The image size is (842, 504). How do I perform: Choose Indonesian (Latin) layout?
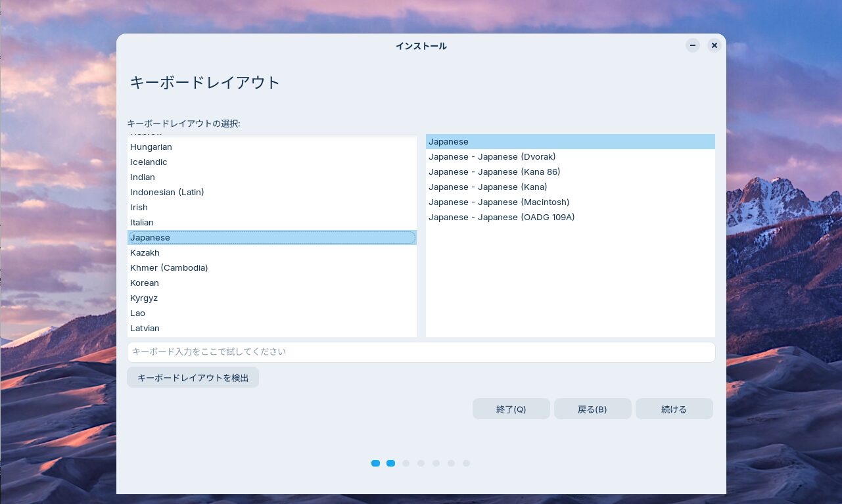click(x=167, y=193)
